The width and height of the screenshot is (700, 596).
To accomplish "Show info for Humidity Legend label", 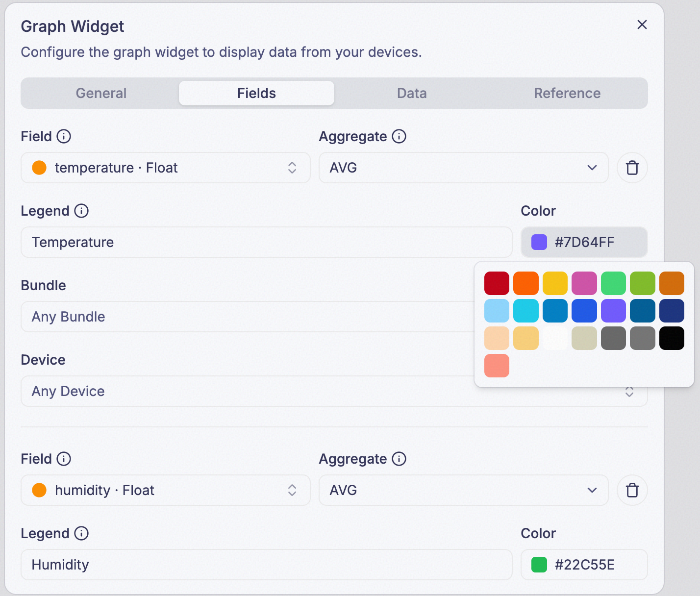I will coord(81,533).
